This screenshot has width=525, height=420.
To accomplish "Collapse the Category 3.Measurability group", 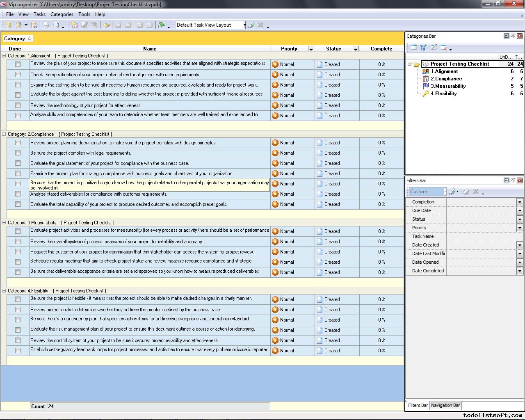I will point(4,223).
